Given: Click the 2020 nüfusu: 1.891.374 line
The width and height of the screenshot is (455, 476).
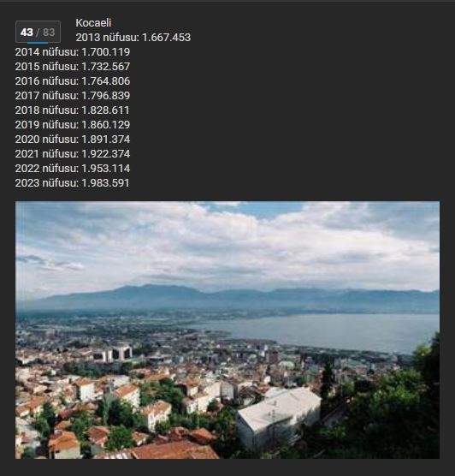Looking at the screenshot, I should click(x=73, y=140).
